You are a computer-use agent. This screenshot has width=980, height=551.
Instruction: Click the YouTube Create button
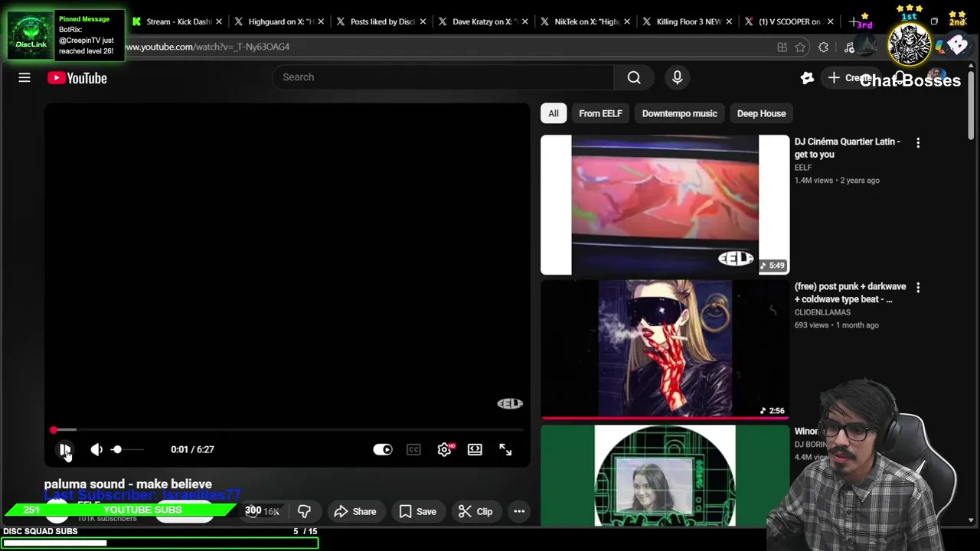851,78
